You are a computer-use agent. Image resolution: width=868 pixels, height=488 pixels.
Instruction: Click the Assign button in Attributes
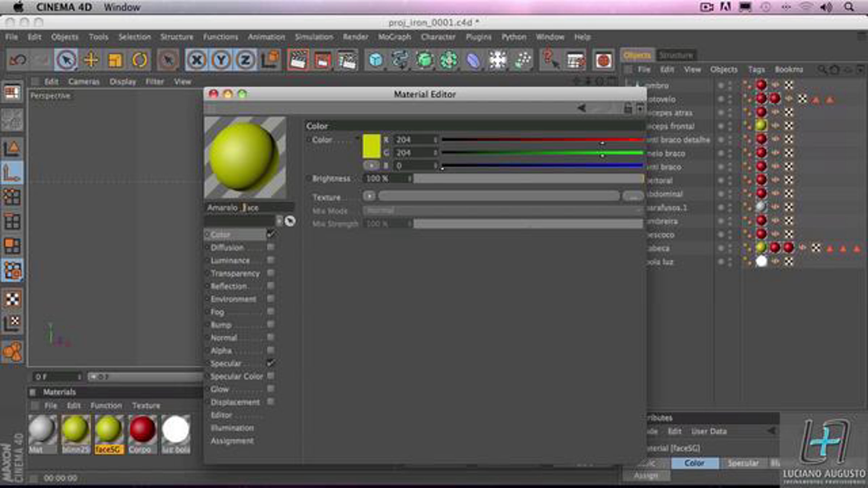click(646, 476)
